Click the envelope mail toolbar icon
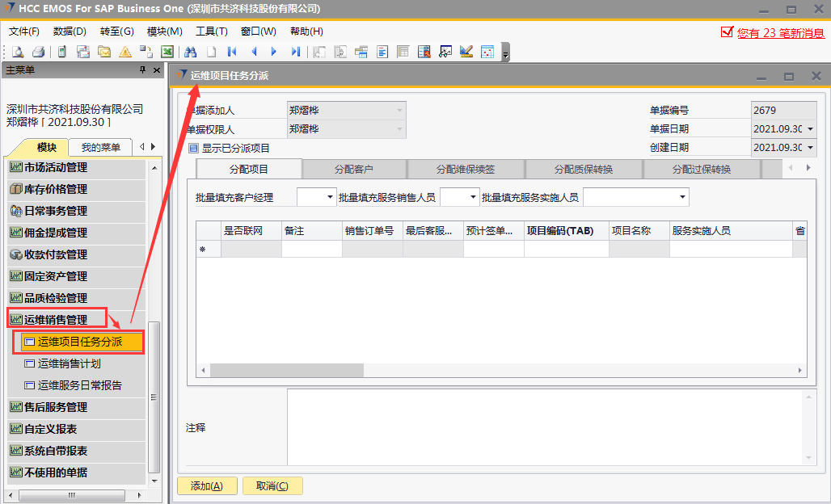This screenshot has height=504, width=831. (104, 52)
